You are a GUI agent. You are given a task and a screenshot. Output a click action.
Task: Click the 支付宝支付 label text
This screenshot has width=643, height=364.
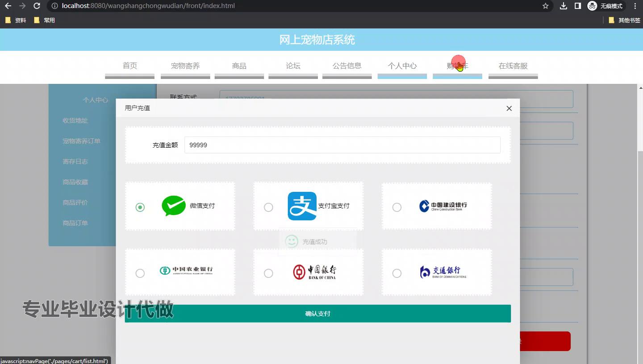[334, 206]
